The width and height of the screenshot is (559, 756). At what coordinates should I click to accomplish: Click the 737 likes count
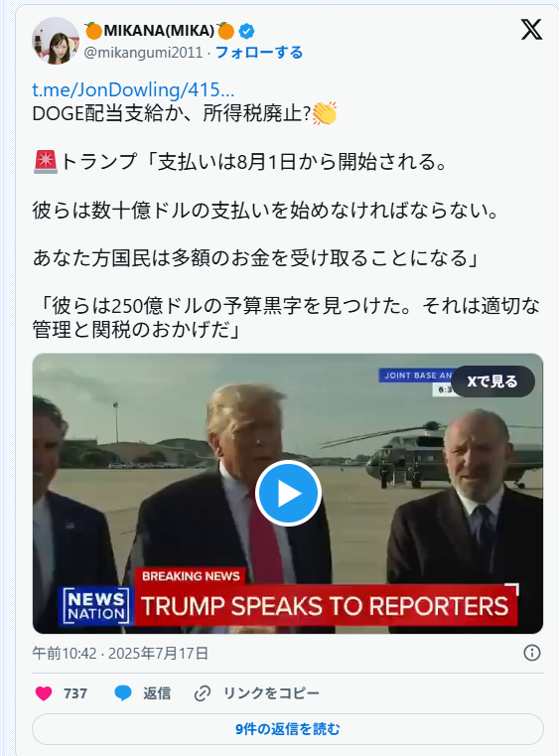[75, 693]
